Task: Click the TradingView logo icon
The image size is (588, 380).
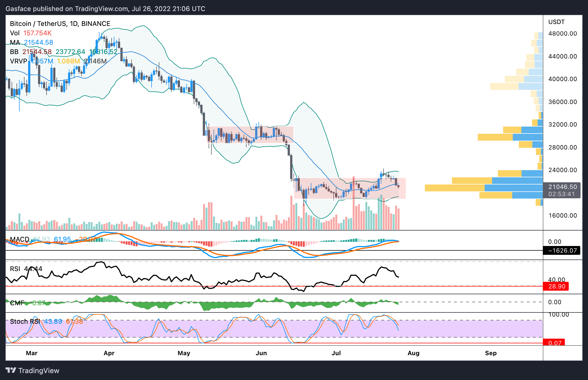Action: click(11, 370)
